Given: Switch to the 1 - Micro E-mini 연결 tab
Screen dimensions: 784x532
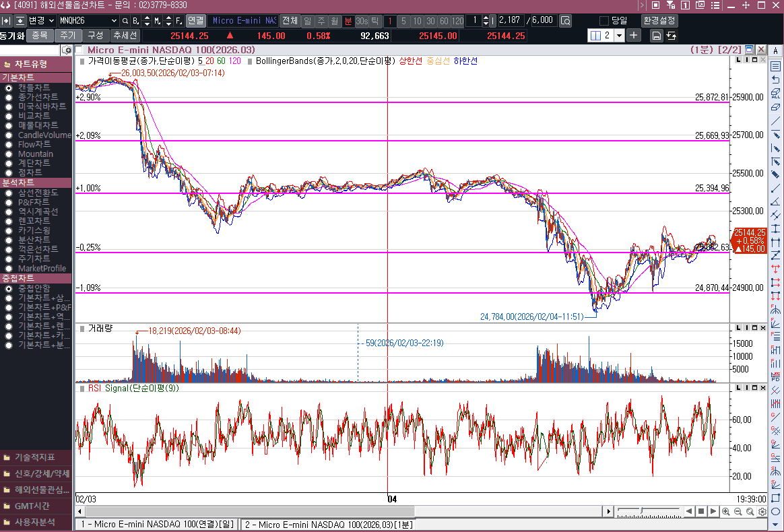Looking at the screenshot, I should 157,525.
